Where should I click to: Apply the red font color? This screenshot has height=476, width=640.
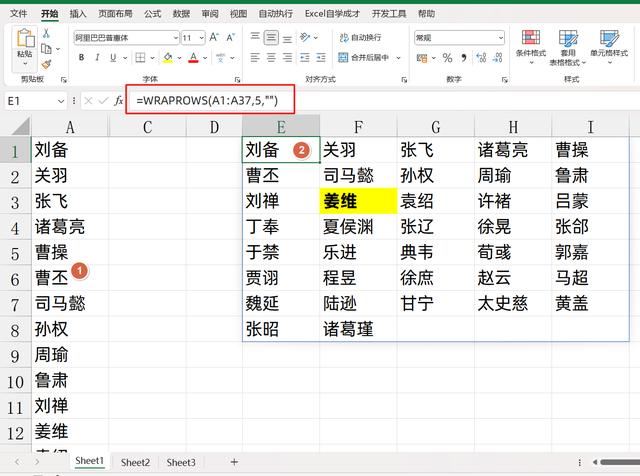[193, 58]
